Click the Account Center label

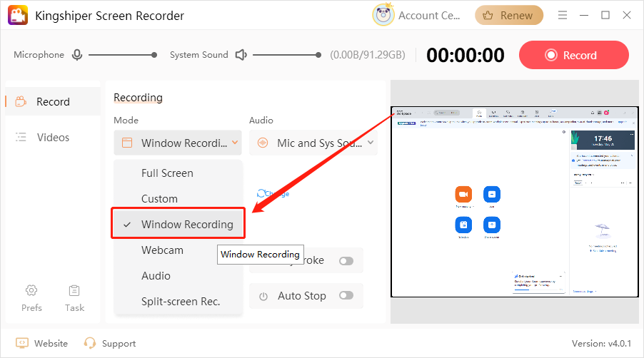(429, 16)
